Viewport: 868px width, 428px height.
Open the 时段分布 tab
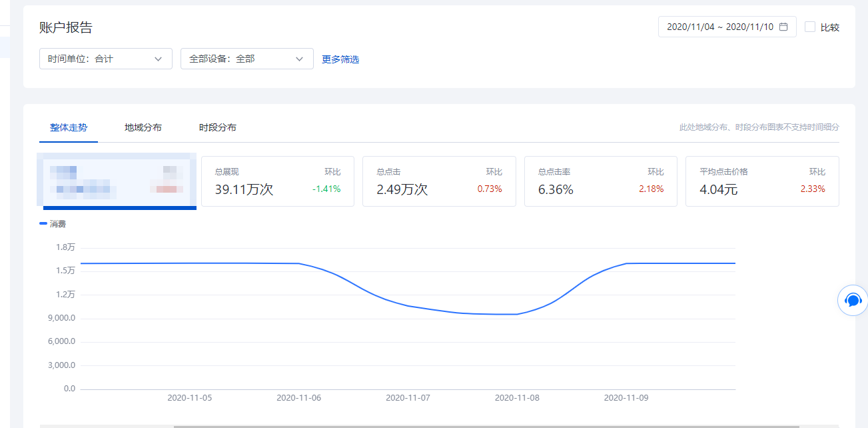218,127
